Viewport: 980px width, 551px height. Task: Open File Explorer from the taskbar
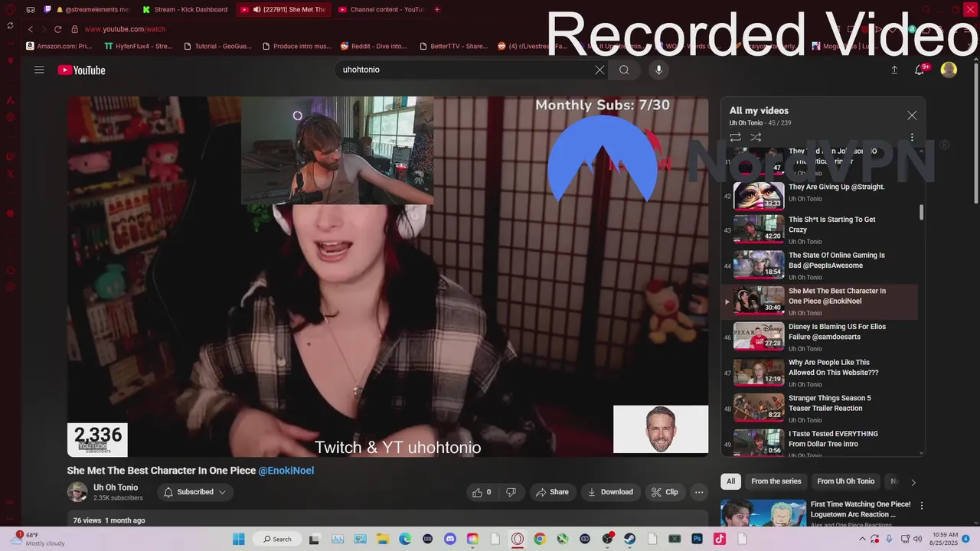383,539
